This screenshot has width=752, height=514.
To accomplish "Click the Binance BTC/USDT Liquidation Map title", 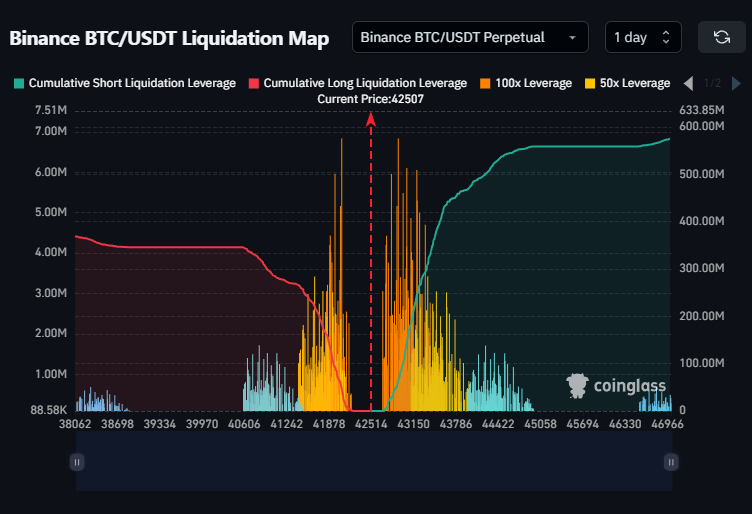I will pos(169,38).
